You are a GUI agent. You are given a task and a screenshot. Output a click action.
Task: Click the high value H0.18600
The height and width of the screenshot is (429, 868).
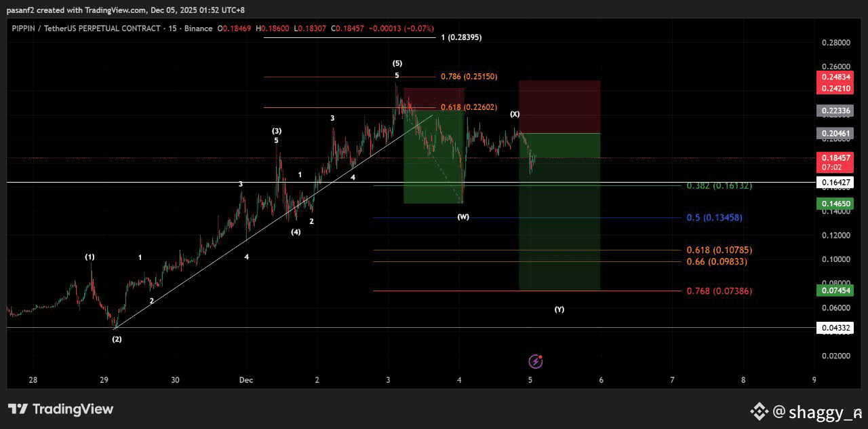pos(273,28)
